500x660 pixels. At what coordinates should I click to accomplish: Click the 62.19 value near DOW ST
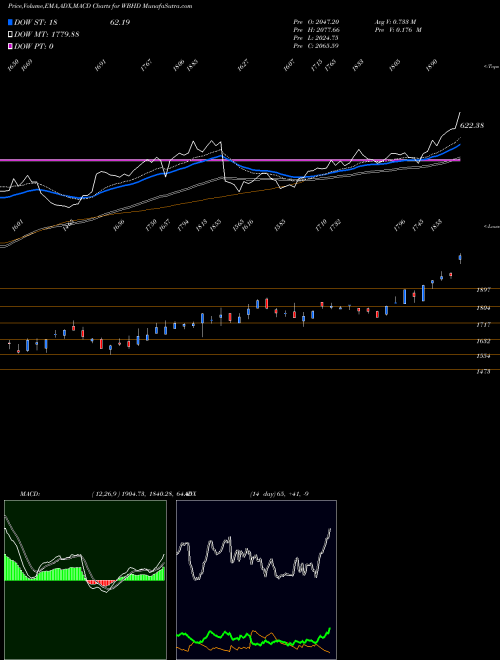[120, 22]
